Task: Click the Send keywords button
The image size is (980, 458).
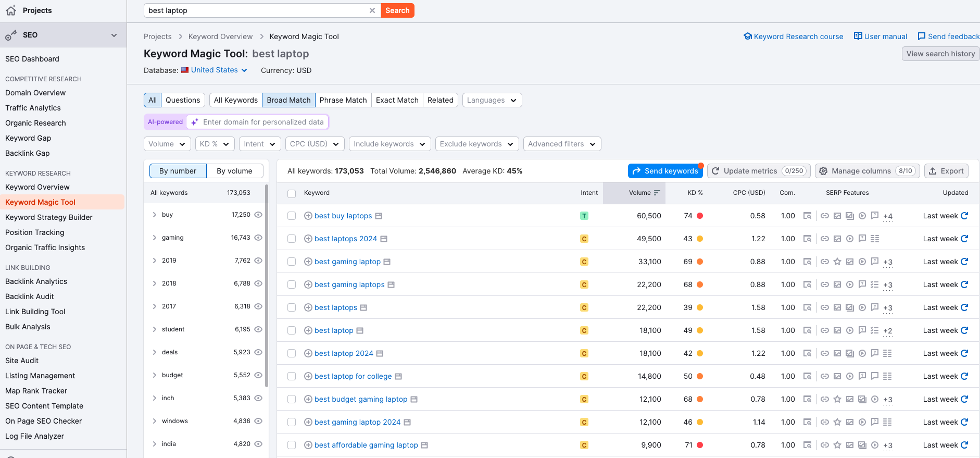Action: [665, 171]
